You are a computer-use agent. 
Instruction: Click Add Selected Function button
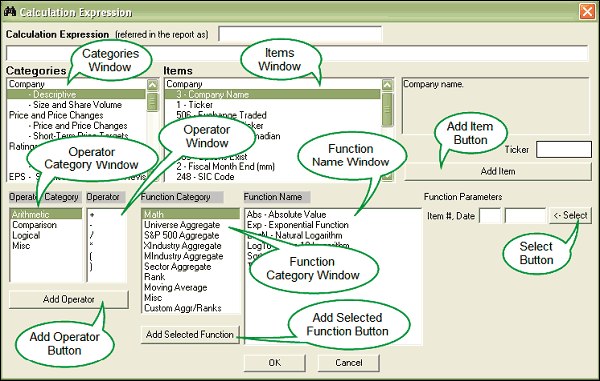(x=190, y=335)
